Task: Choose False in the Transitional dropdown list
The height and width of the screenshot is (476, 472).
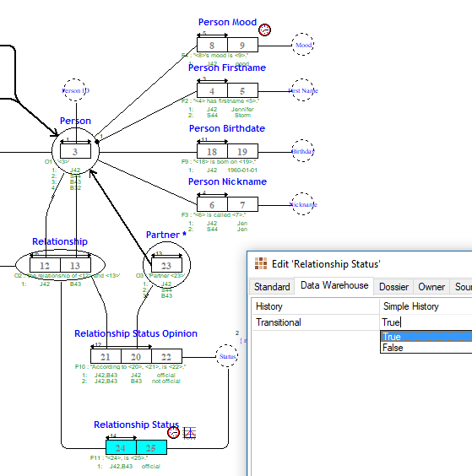Action: (426, 348)
